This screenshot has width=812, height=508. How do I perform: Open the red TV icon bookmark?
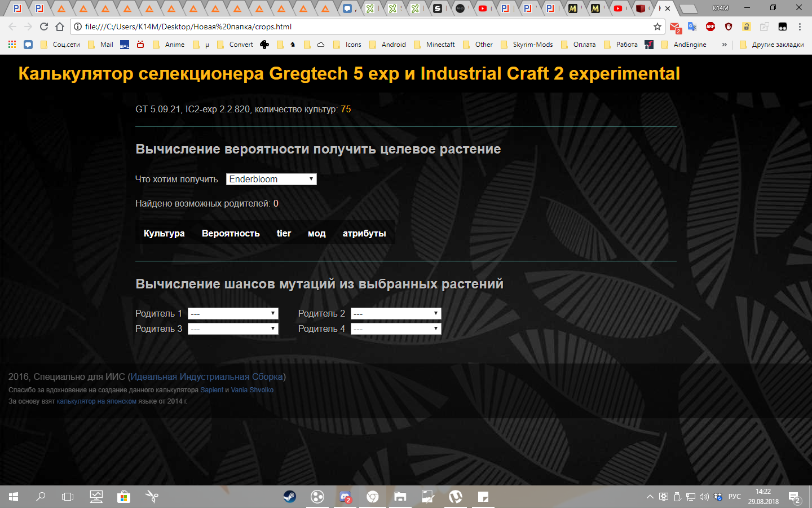pos(140,45)
